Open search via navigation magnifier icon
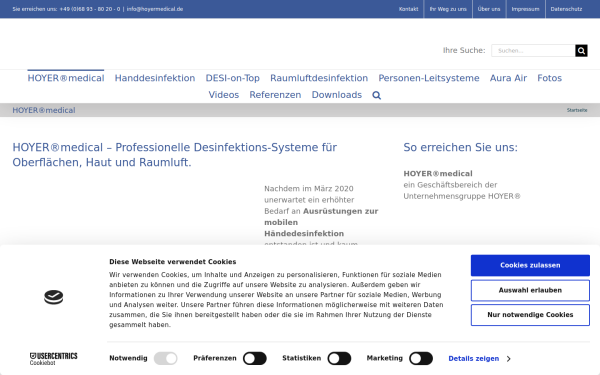 (377, 95)
